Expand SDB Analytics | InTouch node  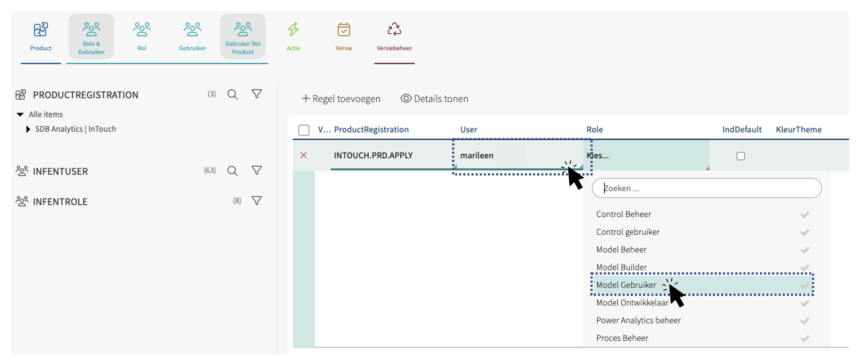(x=28, y=129)
